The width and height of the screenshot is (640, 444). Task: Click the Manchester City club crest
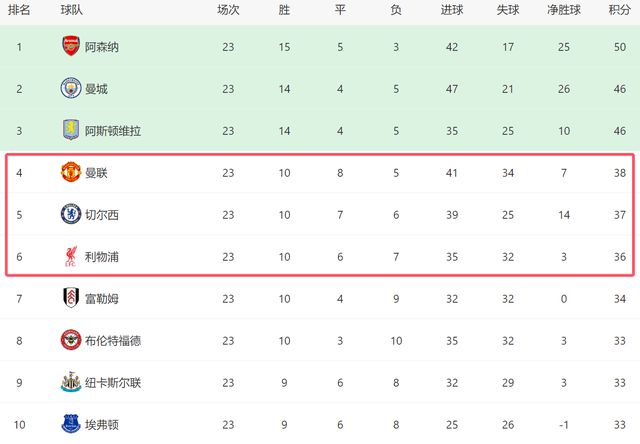pos(70,88)
